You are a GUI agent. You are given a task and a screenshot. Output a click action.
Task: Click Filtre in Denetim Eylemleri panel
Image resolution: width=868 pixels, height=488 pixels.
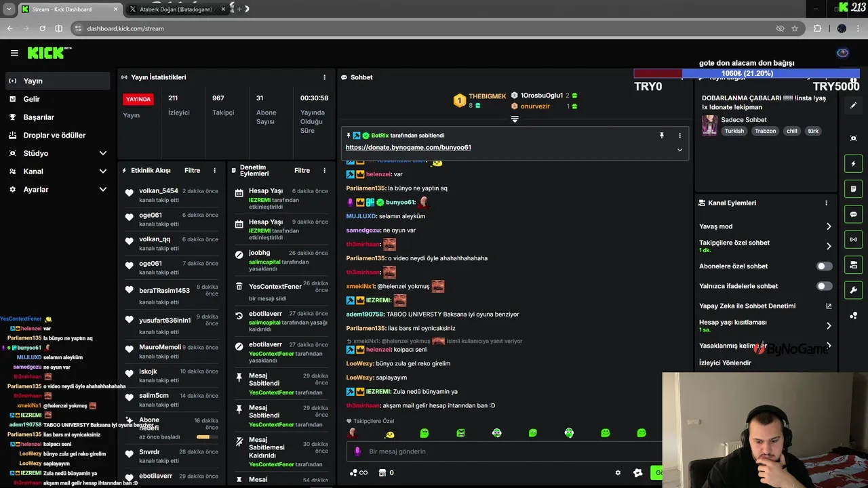pos(302,171)
